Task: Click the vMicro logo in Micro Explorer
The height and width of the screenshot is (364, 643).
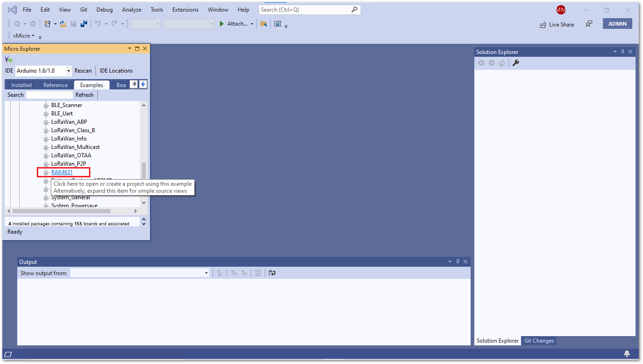Action: 9,60
